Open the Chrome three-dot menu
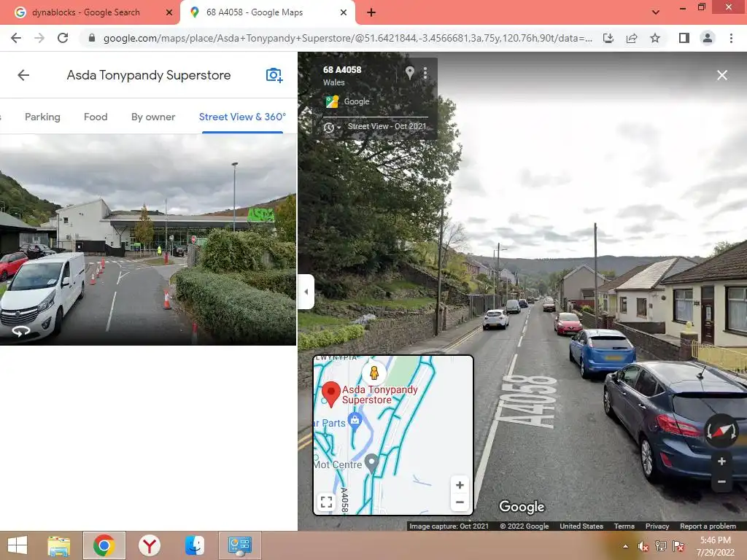Screen dimensions: 747x560 pyautogui.click(x=731, y=38)
